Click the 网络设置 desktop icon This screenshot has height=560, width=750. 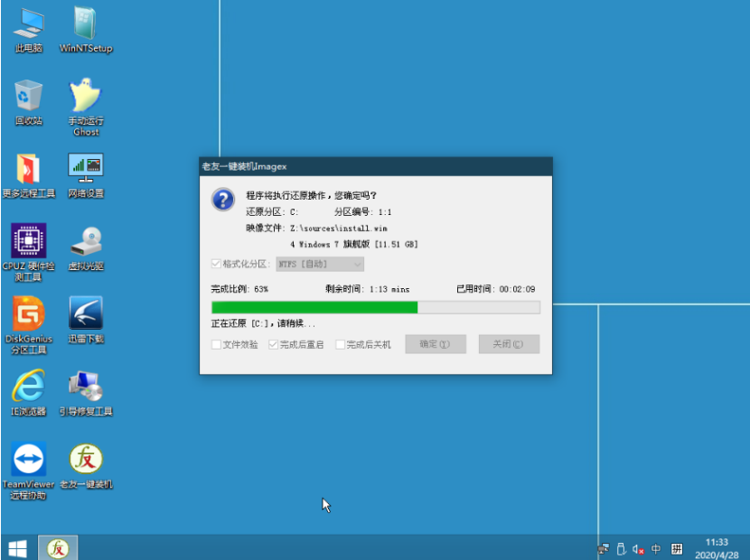pyautogui.click(x=86, y=175)
